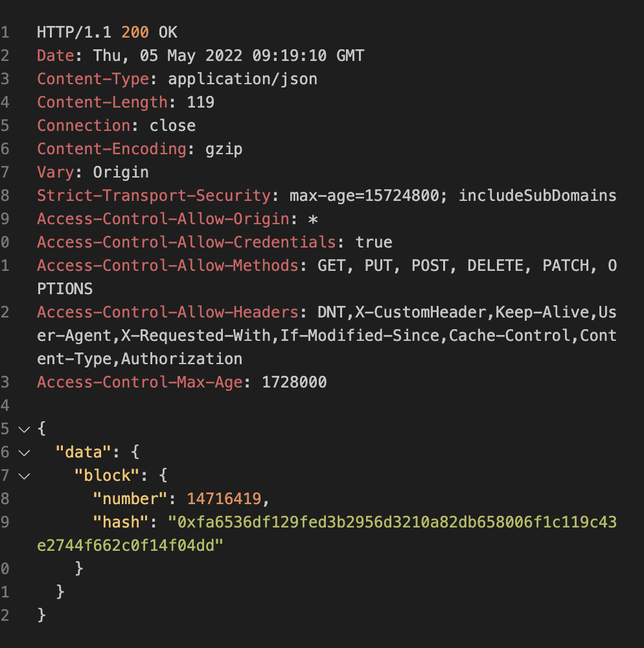This screenshot has height=648, width=644.
Task: Click the Access-Control-Allow-Credentials header name
Action: pyautogui.click(x=187, y=242)
